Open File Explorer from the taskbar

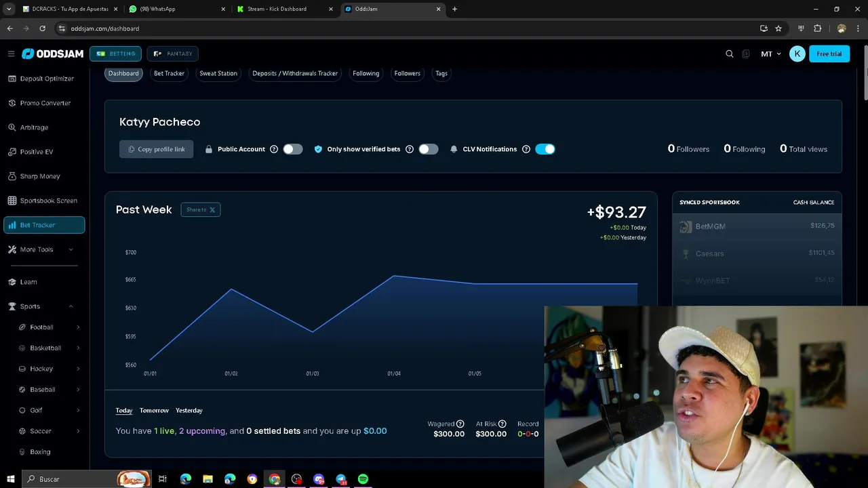pos(208,479)
